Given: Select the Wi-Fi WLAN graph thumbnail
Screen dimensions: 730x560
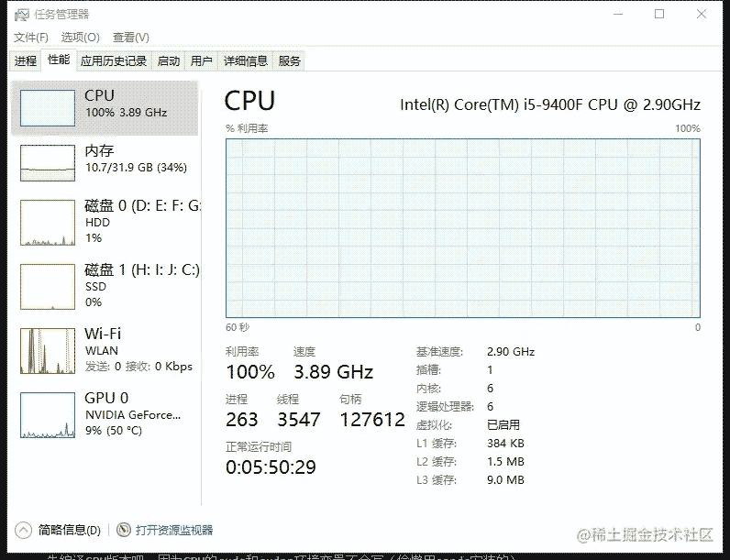Looking at the screenshot, I should 48,351.
